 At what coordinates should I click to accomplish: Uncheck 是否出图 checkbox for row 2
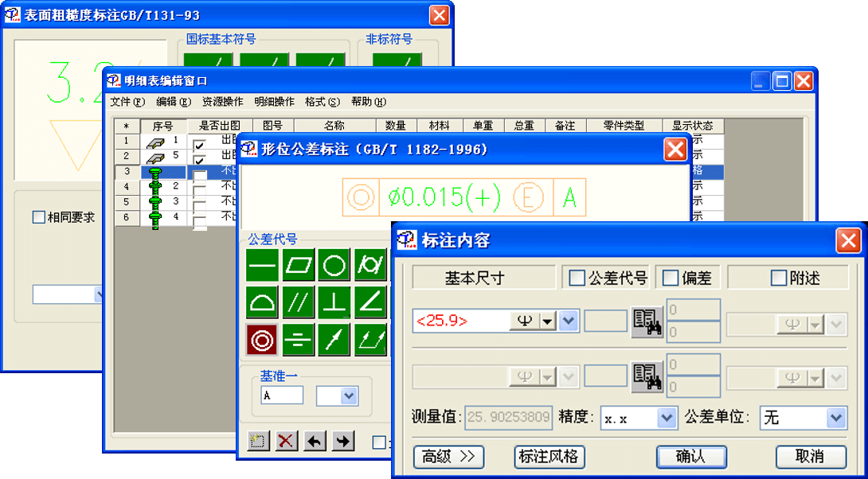click(199, 160)
